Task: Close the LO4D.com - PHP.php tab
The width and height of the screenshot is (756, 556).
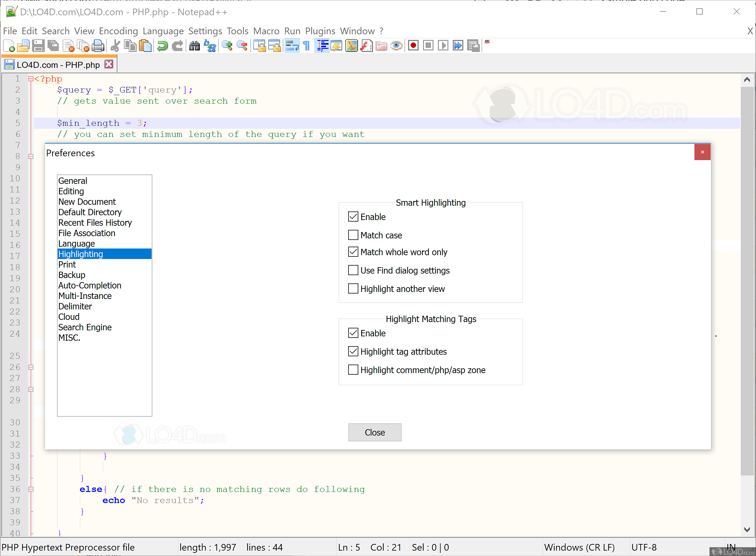Action: click(x=109, y=64)
